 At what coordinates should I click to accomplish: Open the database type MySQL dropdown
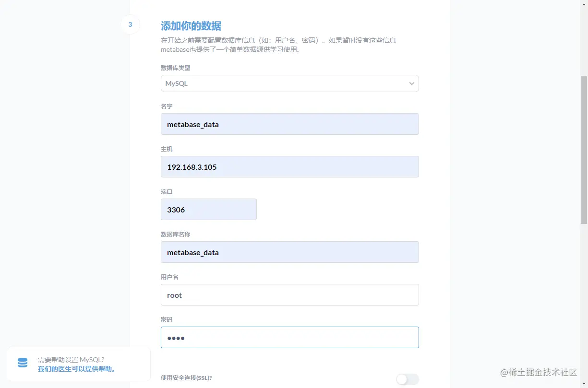point(289,83)
